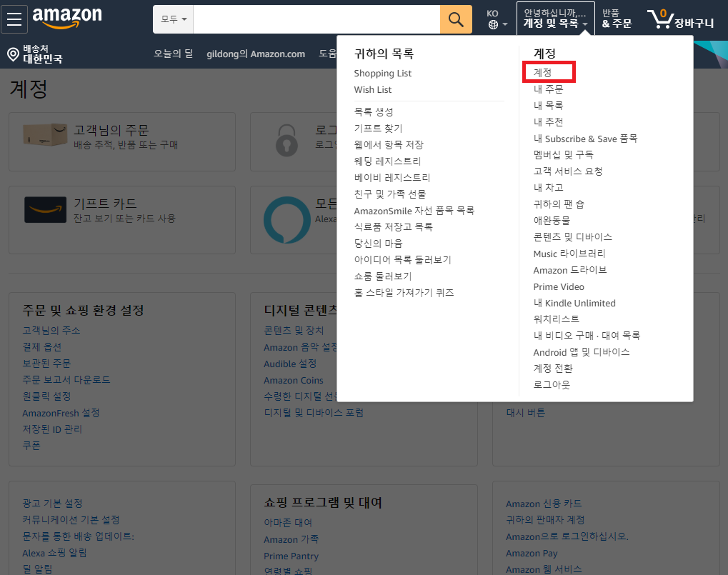This screenshot has width=728, height=575.
Task: Click the orders package box image
Action: 45,134
